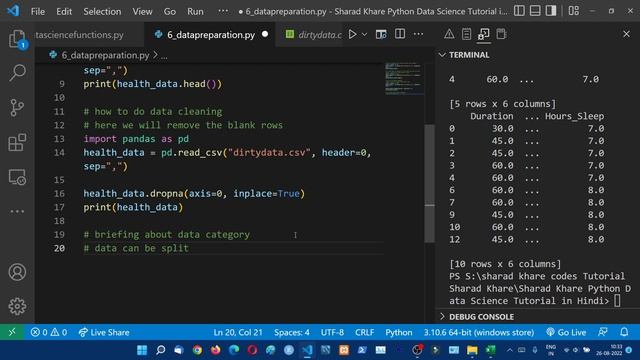Click Ln 20, Col 21 in status bar
Viewport: 640px width, 360px height.
238,332
